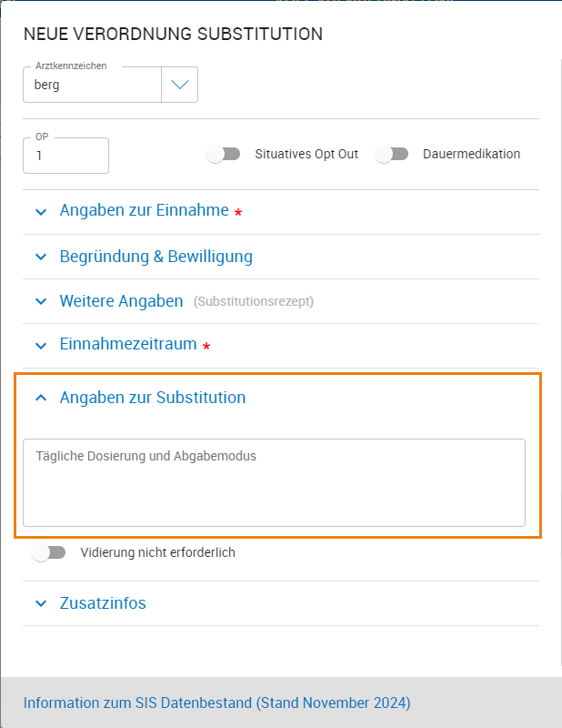Click the chevron icon next to Begründung & Bewilligung
The image size is (562, 728).
(x=40, y=257)
